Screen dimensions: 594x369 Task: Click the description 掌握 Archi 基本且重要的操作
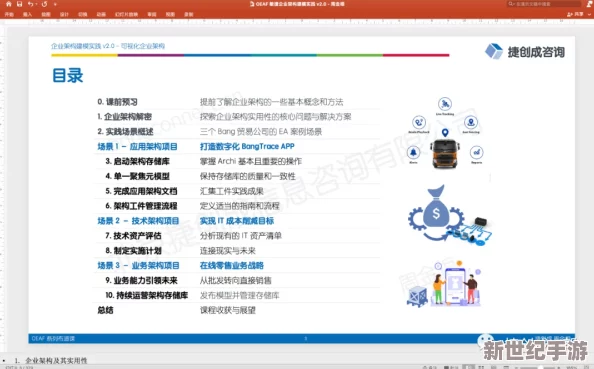point(251,161)
